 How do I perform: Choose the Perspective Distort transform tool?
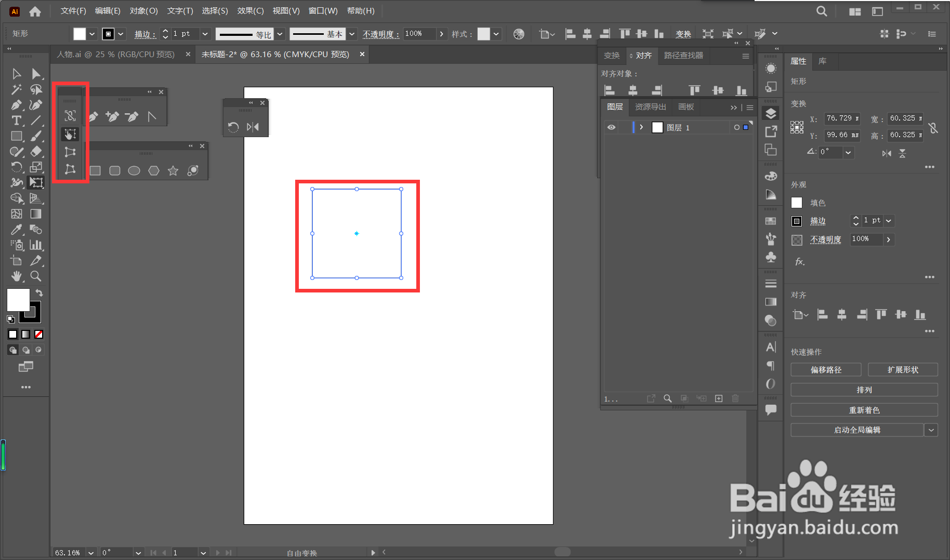click(x=70, y=152)
